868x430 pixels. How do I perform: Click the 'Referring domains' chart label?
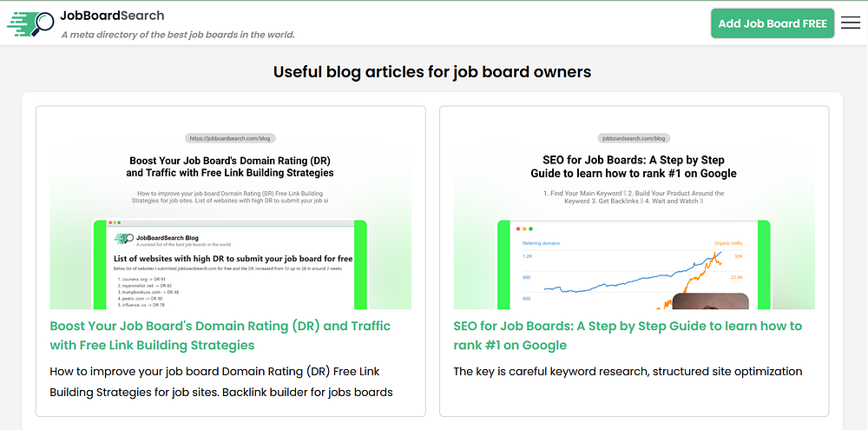pyautogui.click(x=541, y=242)
